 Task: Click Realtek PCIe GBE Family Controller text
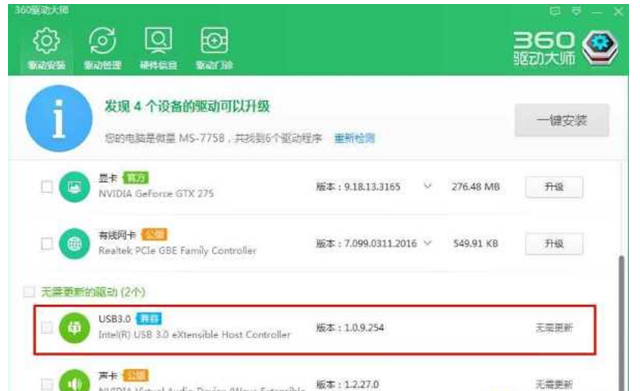(x=178, y=251)
